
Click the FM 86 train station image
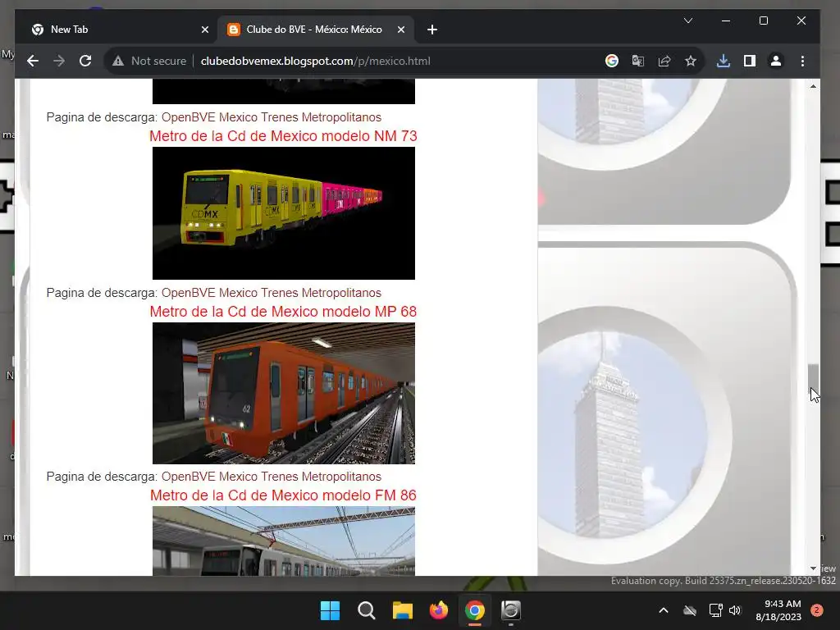pyautogui.click(x=283, y=541)
